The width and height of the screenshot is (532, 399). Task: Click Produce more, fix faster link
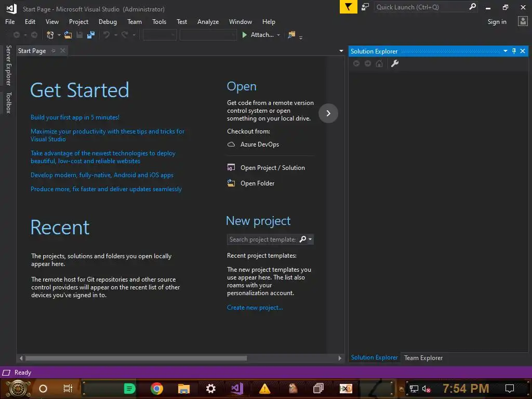106,189
